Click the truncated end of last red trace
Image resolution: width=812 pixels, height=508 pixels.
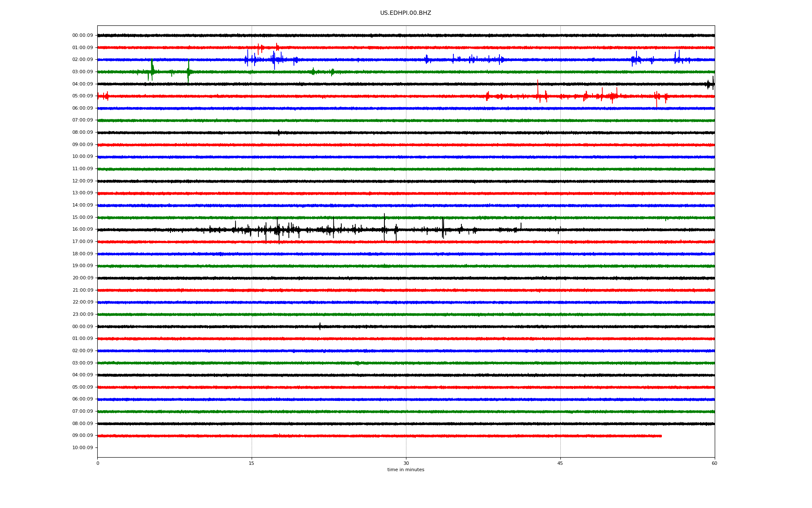pos(661,436)
